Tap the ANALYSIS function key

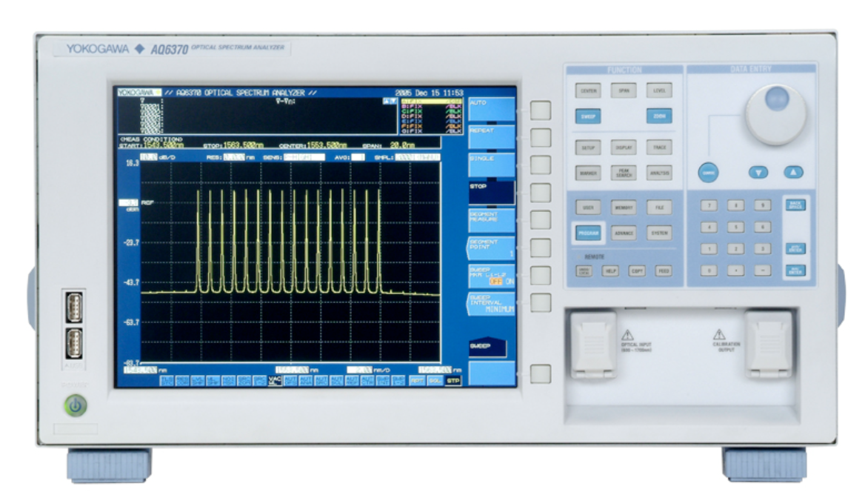pyautogui.click(x=659, y=173)
